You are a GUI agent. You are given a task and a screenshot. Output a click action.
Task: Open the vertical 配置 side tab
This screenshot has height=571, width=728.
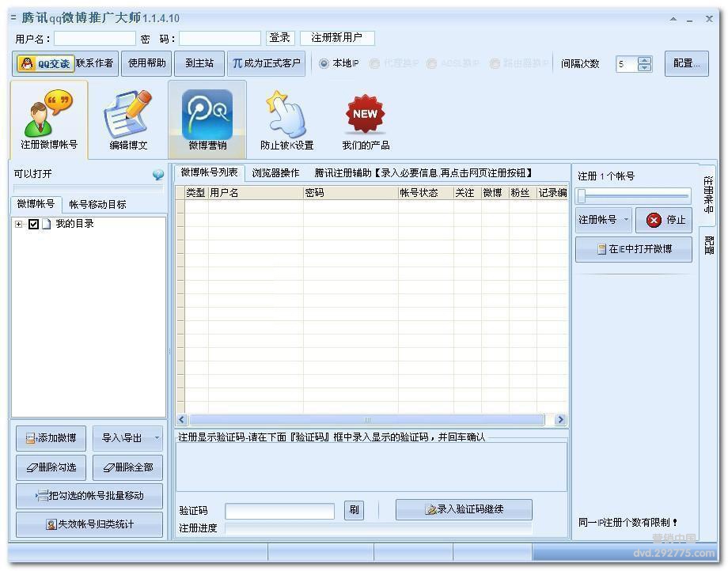(708, 245)
